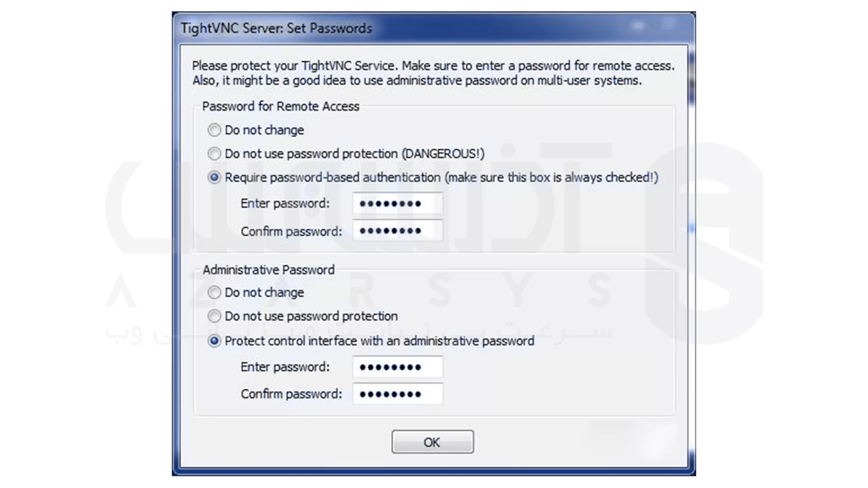This screenshot has width=868, height=488.
Task: Choose 'Do not use password protection (DANGEROUS!)' option
Action: pos(214,154)
